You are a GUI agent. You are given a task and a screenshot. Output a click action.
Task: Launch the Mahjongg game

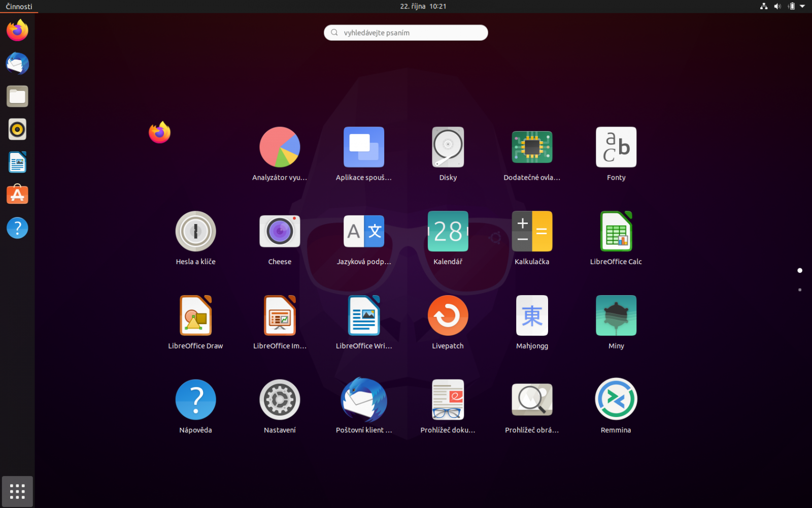pyautogui.click(x=532, y=315)
